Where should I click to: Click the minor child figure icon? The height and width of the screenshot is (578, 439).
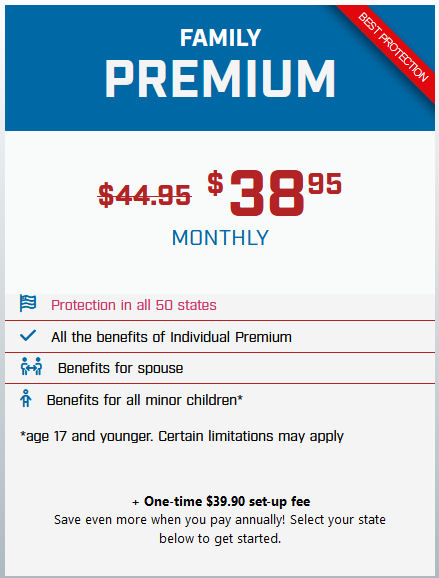(x=25, y=398)
